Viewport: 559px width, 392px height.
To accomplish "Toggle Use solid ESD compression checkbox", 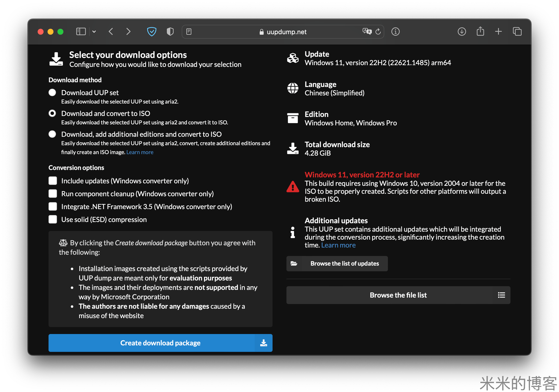I will (x=53, y=219).
